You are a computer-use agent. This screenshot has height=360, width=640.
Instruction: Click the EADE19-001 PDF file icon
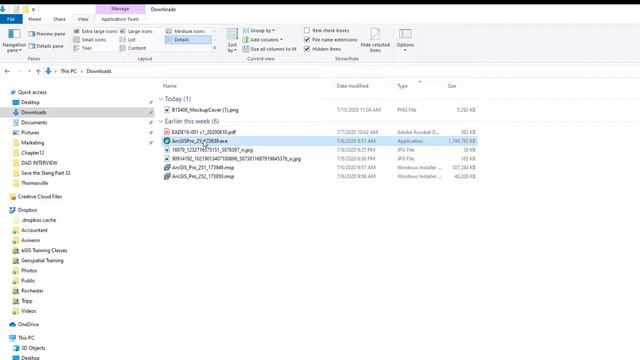click(167, 132)
